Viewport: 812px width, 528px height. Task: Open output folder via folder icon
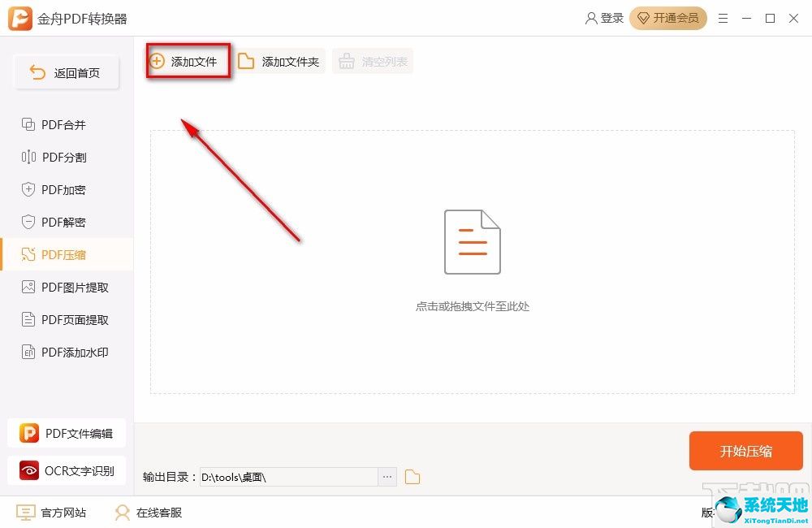point(412,477)
